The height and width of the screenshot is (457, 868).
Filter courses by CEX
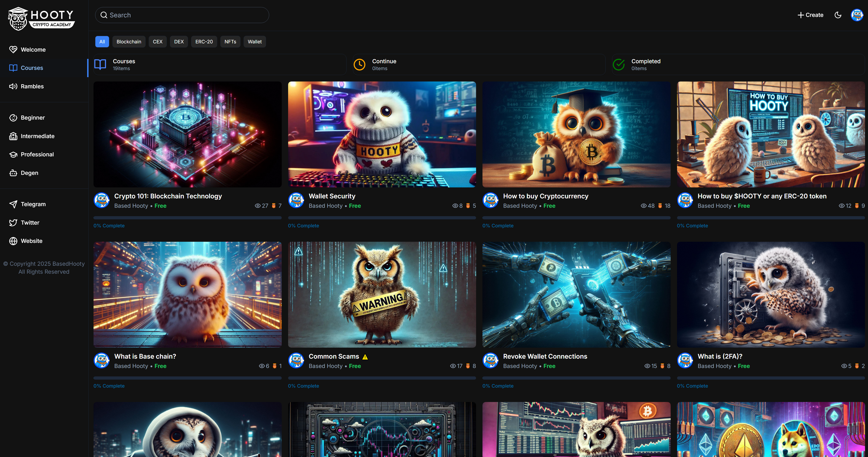click(x=158, y=42)
